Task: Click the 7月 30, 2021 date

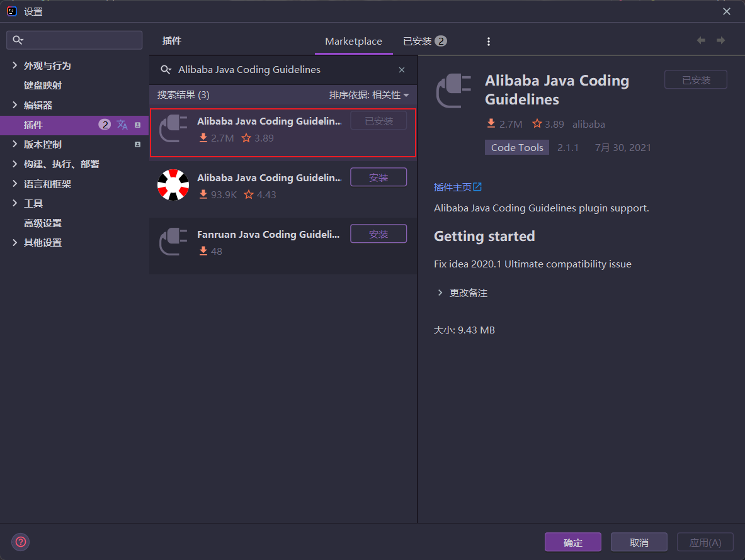Action: [x=623, y=148]
